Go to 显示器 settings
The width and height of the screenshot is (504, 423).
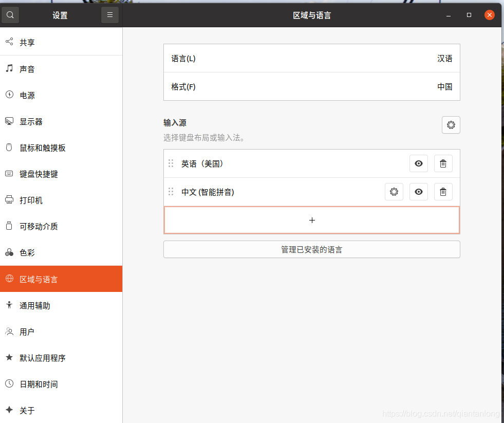click(x=61, y=122)
